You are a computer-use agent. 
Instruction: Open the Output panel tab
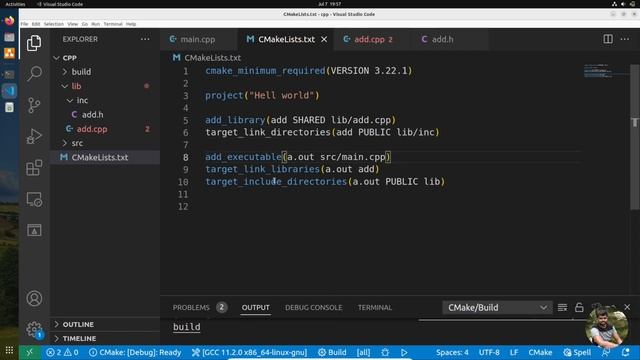256,307
